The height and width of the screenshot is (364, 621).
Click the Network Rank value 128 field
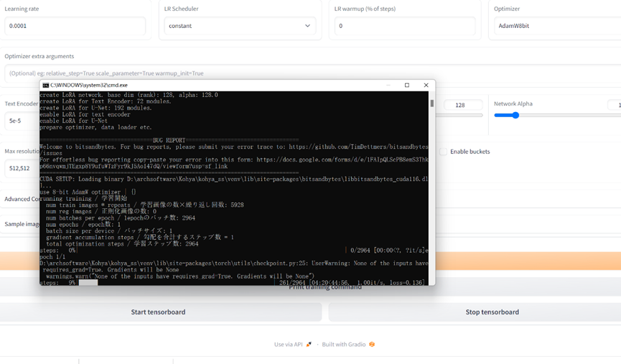pyautogui.click(x=463, y=105)
